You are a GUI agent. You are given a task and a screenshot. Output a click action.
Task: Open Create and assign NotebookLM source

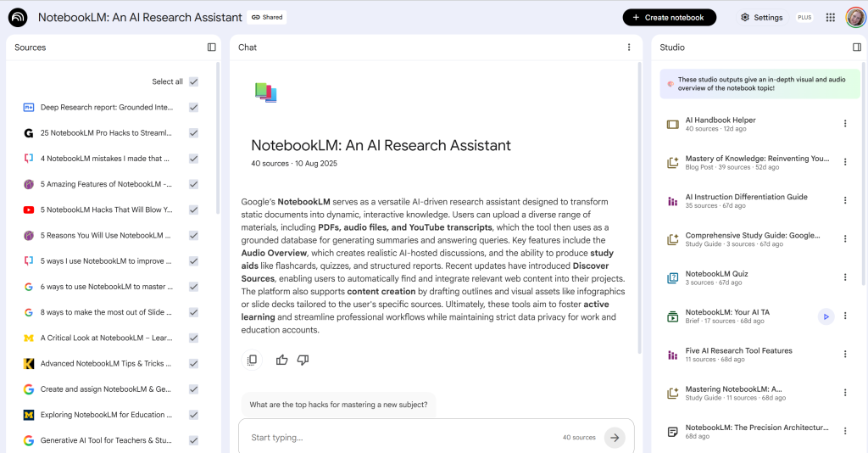(105, 389)
